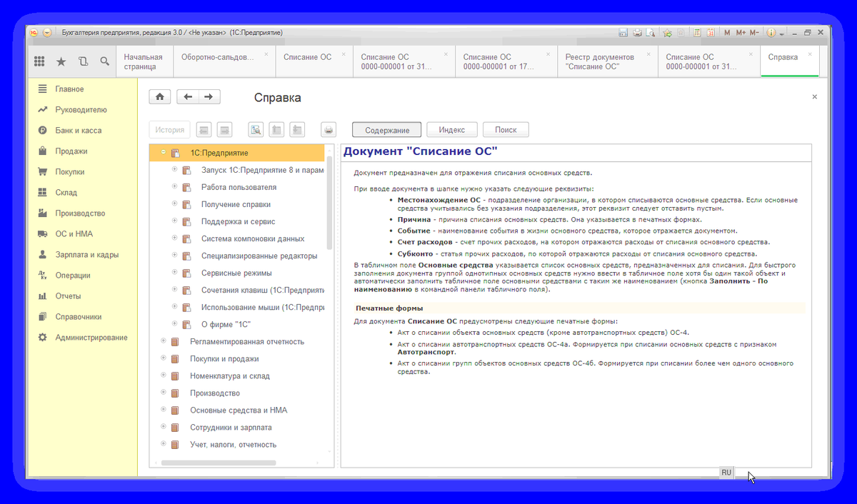This screenshot has width=857, height=504.
Task: Open the orange info help icon
Action: (x=771, y=33)
